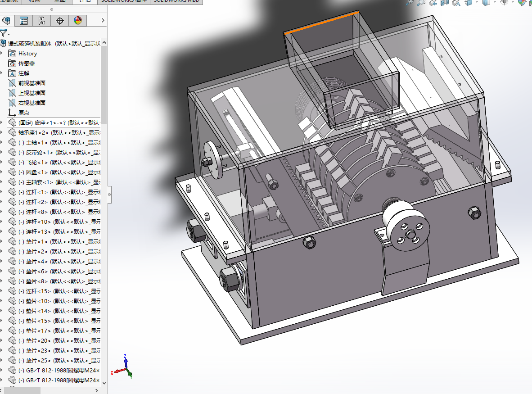Expand the 主轴<1> component node
This screenshot has height=394, width=532.
click(x=2, y=142)
